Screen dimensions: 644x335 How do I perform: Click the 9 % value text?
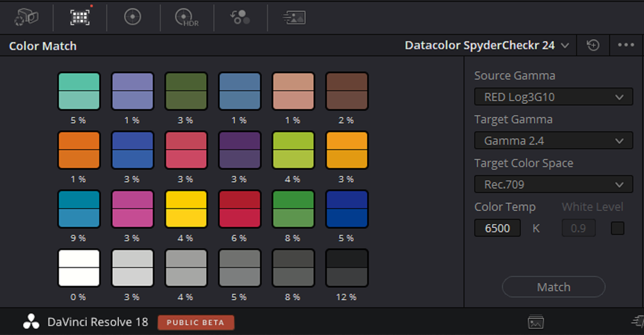click(78, 238)
